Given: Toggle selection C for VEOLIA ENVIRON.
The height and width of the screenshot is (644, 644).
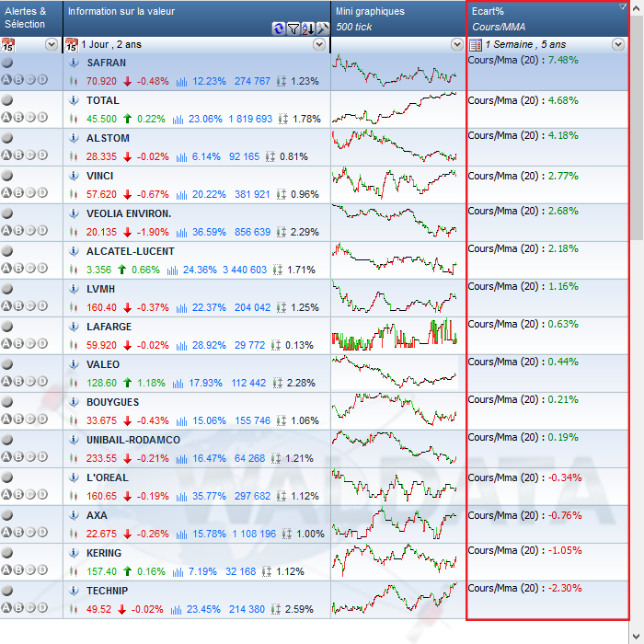Looking at the screenshot, I should click(30, 230).
